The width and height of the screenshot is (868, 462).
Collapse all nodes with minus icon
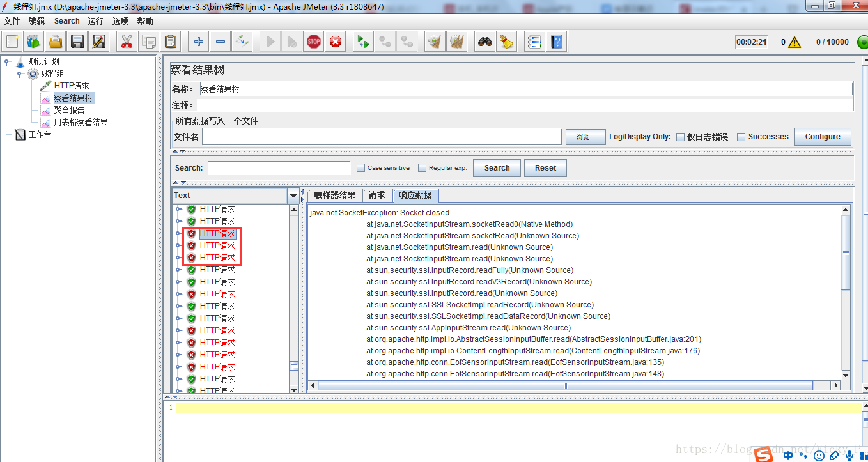coord(221,42)
